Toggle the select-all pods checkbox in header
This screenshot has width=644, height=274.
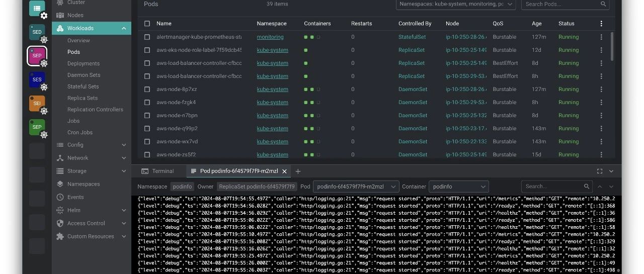[147, 24]
